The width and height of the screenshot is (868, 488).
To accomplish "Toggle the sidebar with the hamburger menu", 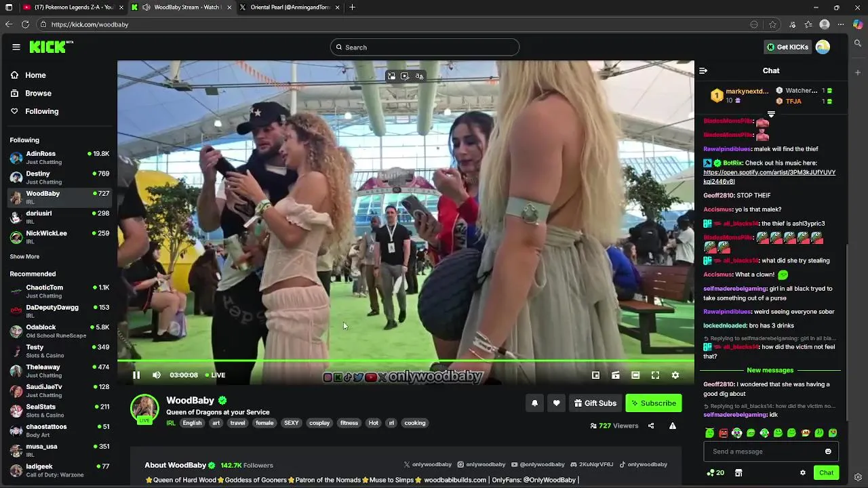I will pyautogui.click(x=16, y=47).
